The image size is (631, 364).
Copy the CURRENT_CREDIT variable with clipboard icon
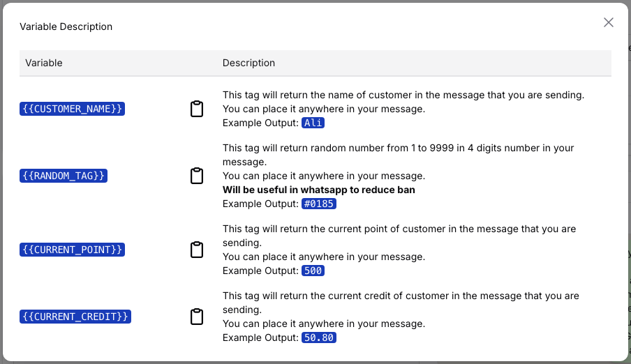tap(197, 317)
